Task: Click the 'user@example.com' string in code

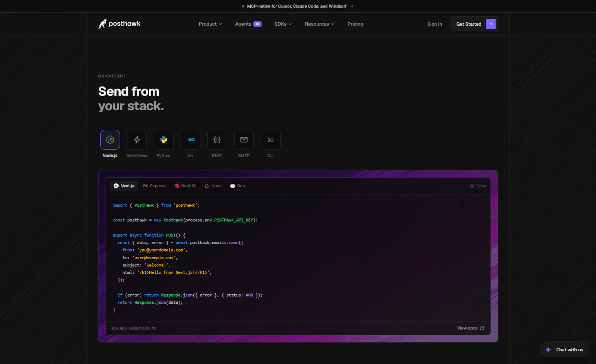Action: coord(154,257)
